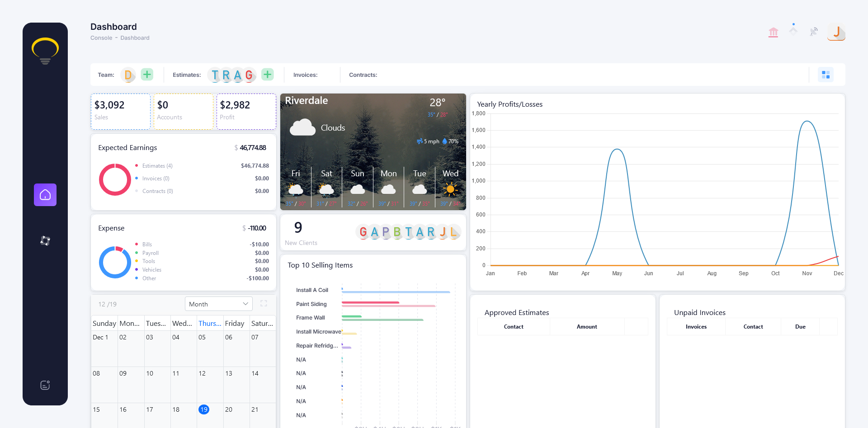This screenshot has width=868, height=428.
Task: Switch to the Contracts section in the top bar
Action: [363, 75]
